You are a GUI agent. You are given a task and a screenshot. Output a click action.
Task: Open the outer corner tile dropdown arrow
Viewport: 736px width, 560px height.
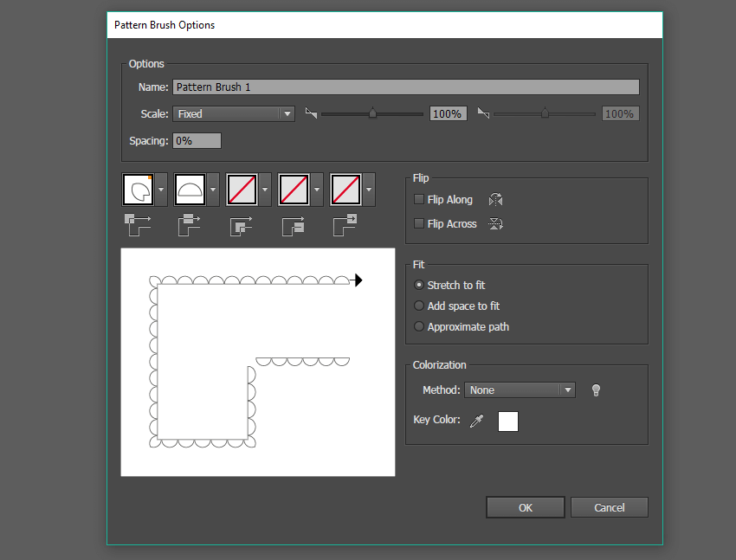click(162, 189)
